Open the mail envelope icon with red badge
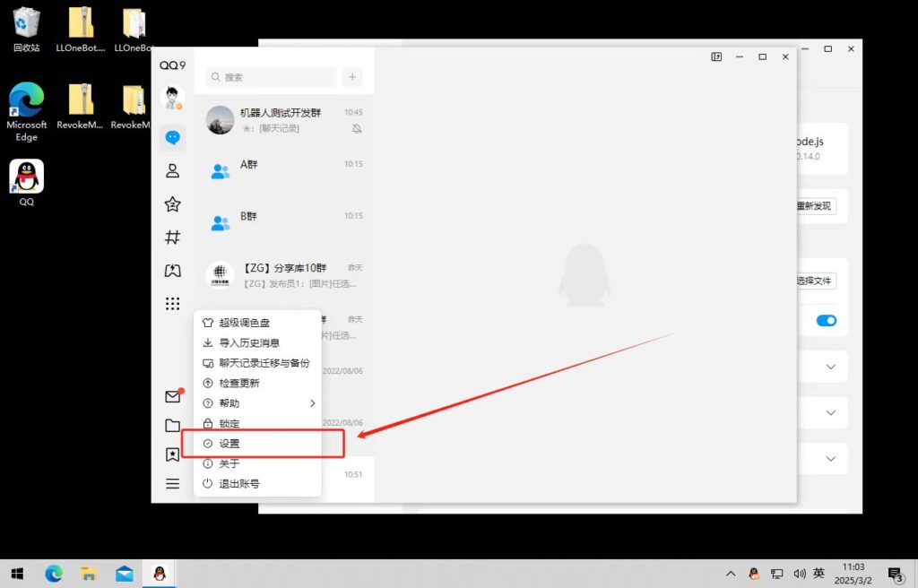918x588 pixels. click(172, 395)
